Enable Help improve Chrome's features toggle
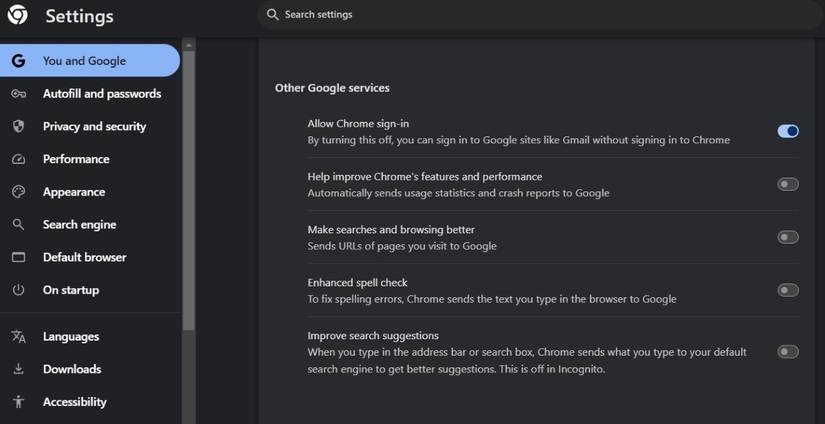 pos(788,184)
